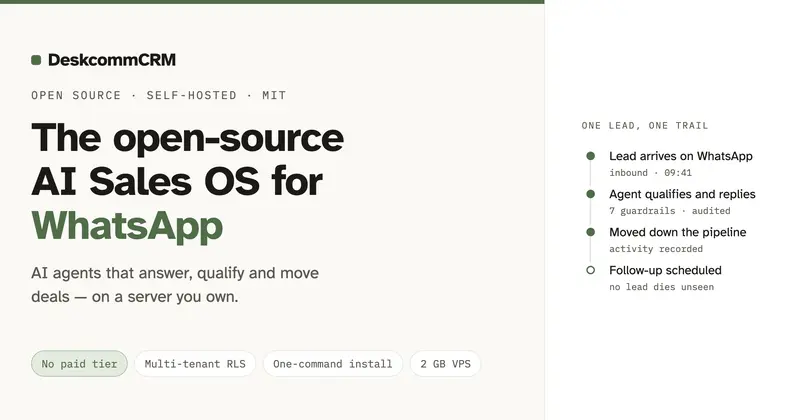Click the 'inbound · 09:41' caption

click(651, 173)
